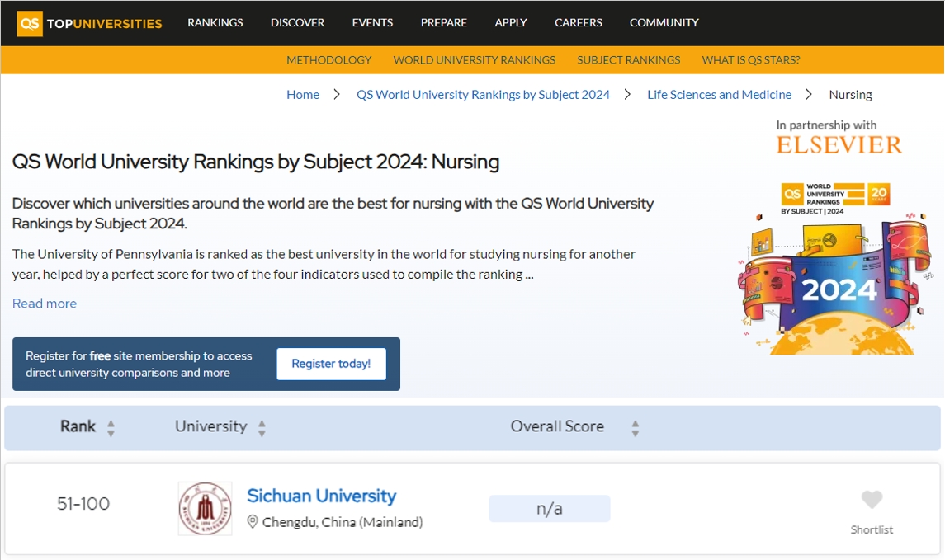Screen dimensions: 945x560
Task: Open World University Rankings link
Action: tap(474, 60)
